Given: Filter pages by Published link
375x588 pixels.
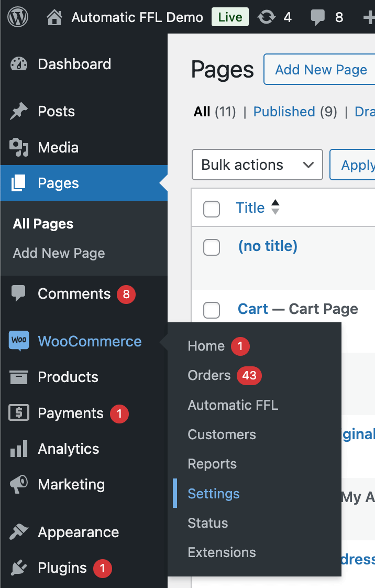Looking at the screenshot, I should pos(284,112).
